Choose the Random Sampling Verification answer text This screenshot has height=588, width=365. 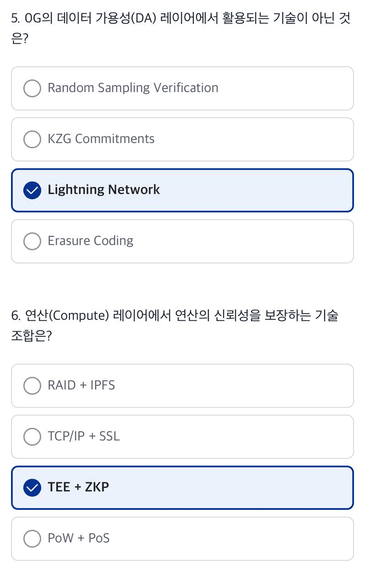pyautogui.click(x=133, y=88)
